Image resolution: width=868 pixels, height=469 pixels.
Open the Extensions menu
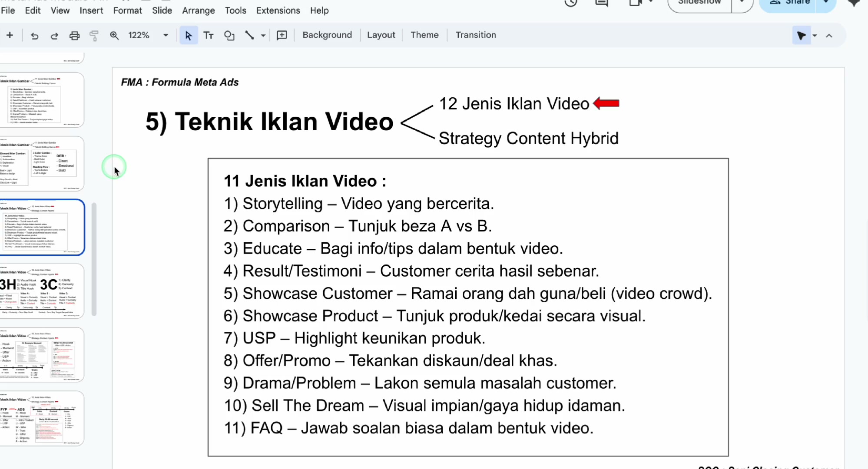pos(278,10)
